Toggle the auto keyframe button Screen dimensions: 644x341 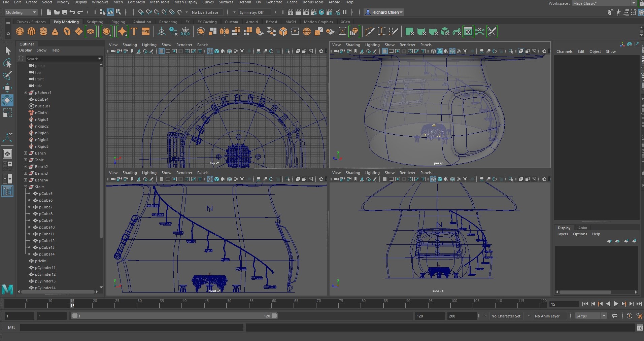[x=630, y=316]
